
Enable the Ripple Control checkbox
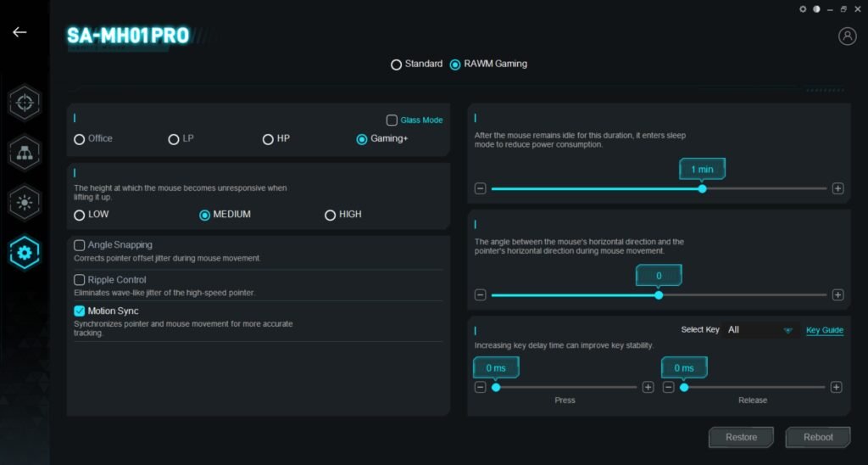pos(79,280)
